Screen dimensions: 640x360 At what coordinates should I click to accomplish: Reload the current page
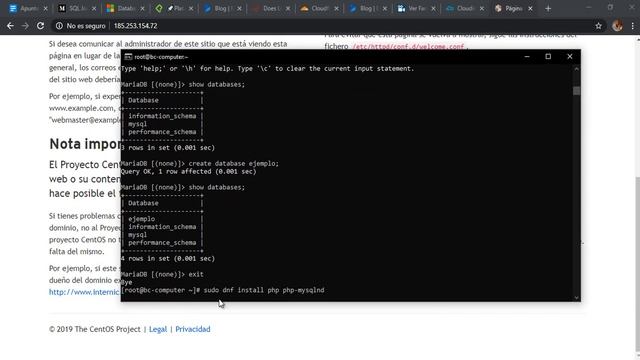40,26
